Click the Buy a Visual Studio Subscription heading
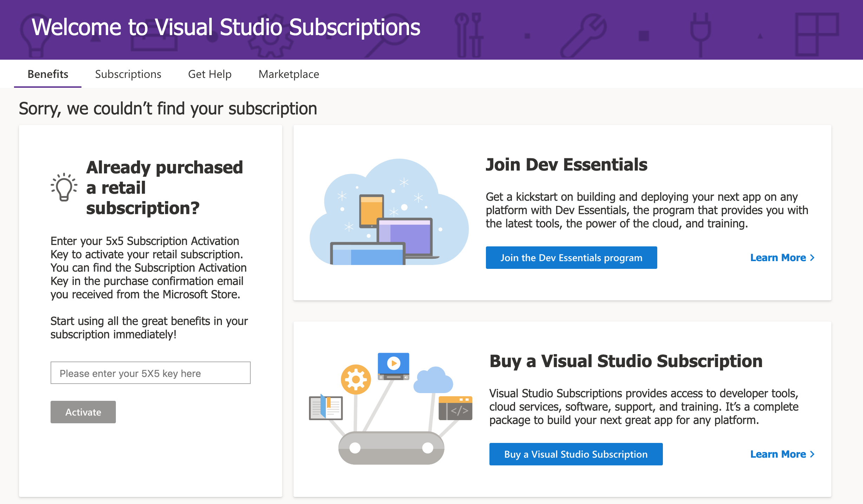The width and height of the screenshot is (863, 504). pos(626,361)
